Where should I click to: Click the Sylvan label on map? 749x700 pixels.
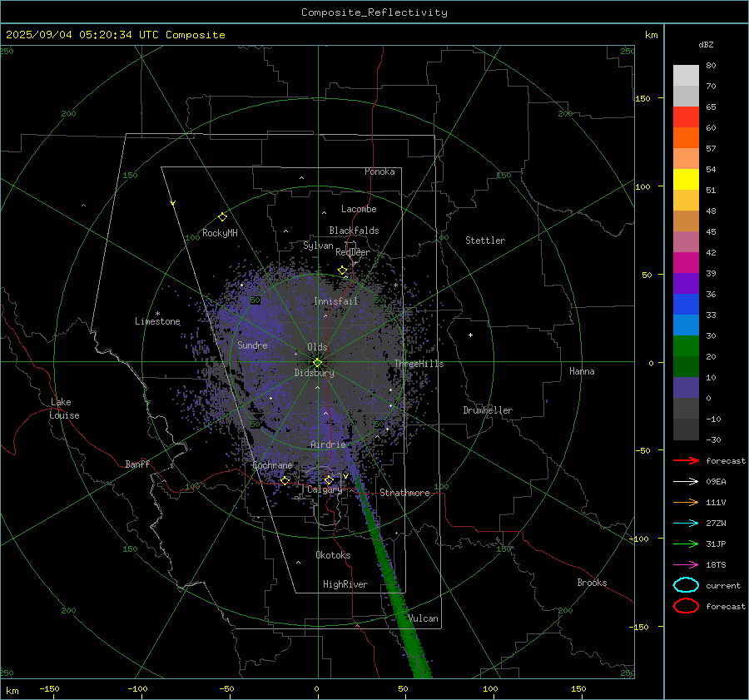coord(318,246)
